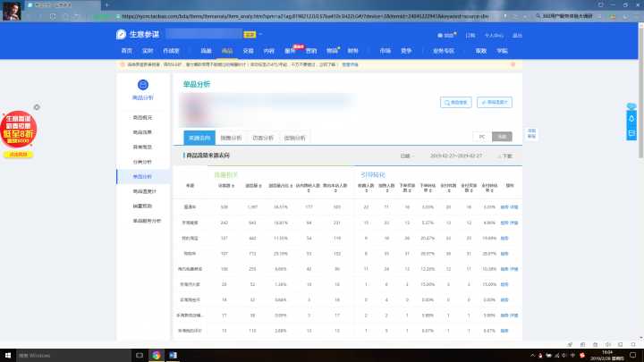This screenshot has width=644, height=362.
Task: Open Chrome from the Windows taskbar
Action: pos(156,355)
